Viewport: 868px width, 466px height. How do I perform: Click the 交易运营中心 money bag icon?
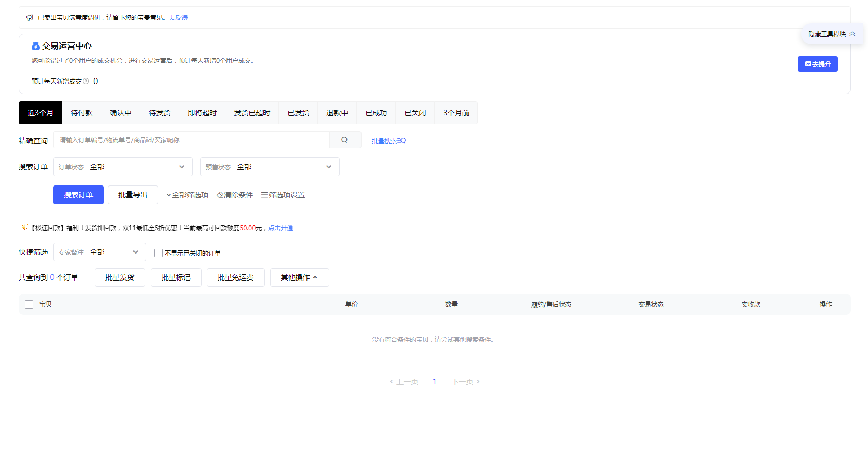click(35, 46)
